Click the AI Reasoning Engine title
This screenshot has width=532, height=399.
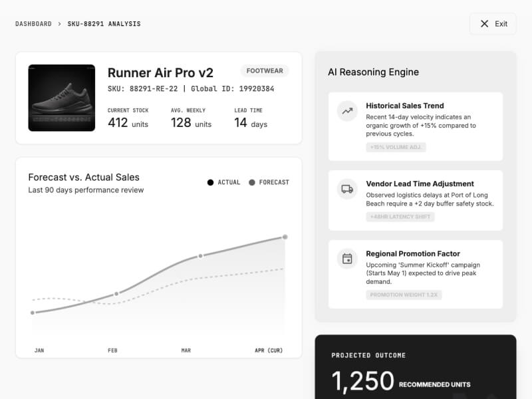[x=373, y=72]
